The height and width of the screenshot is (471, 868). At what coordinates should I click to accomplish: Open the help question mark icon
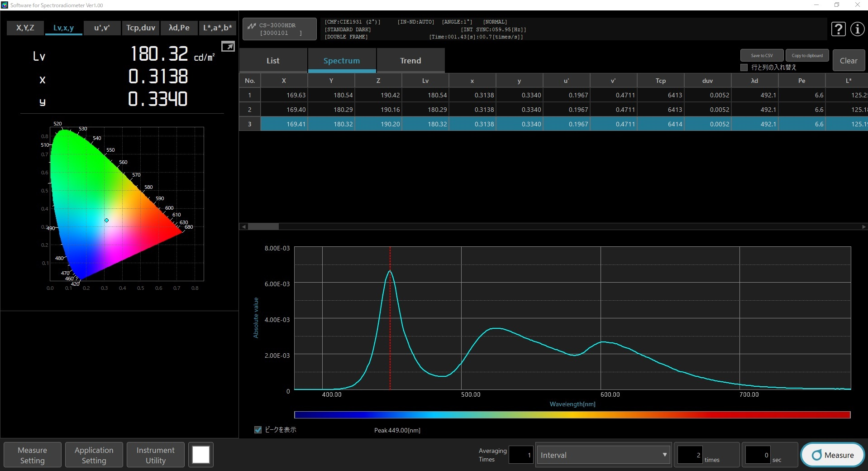tap(838, 29)
